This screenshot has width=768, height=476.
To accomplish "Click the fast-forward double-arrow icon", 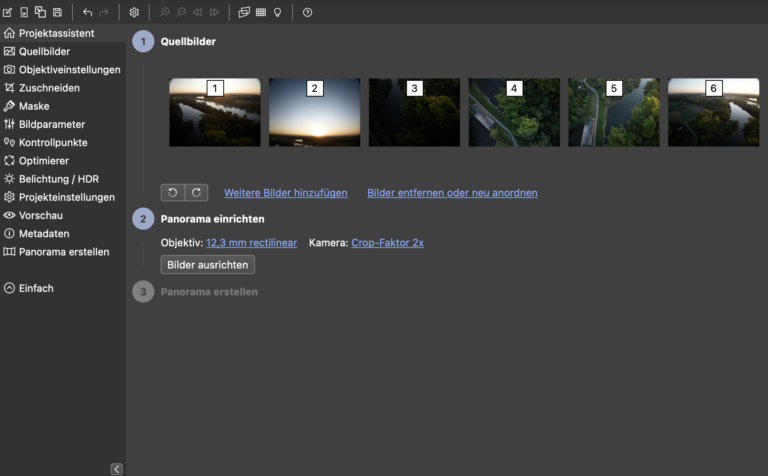I will [214, 12].
